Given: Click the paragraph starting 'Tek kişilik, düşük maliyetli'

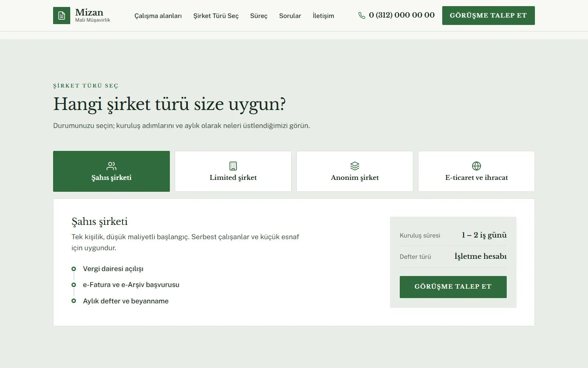Looking at the screenshot, I should tap(185, 242).
